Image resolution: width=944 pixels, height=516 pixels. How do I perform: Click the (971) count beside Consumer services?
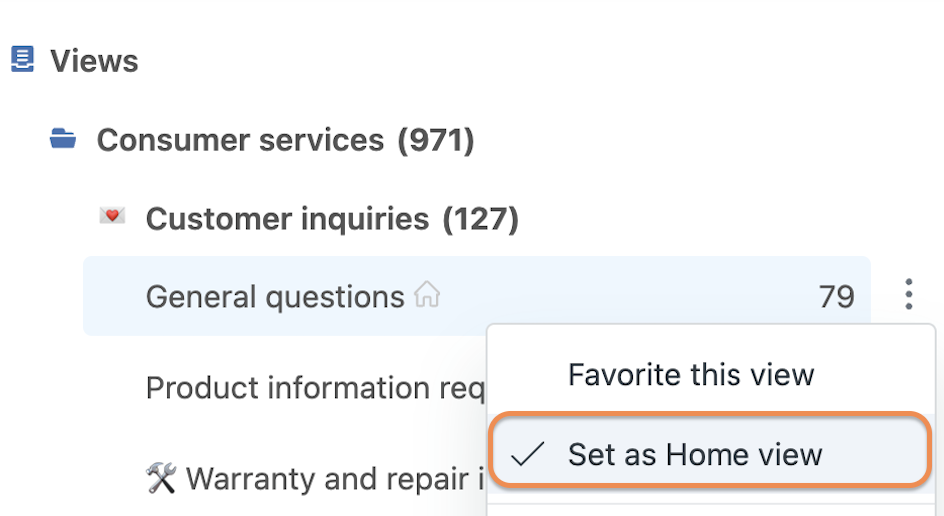435,140
